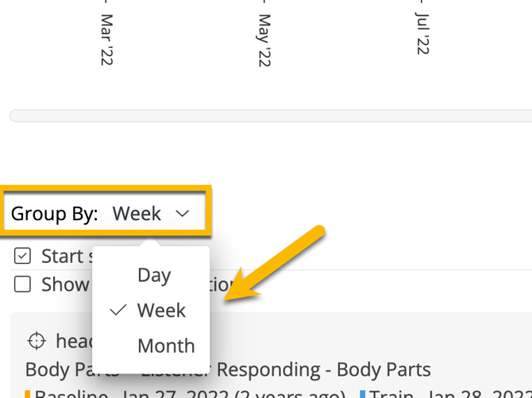Open the Group By dropdown
The height and width of the screenshot is (398, 532).
coord(106,213)
